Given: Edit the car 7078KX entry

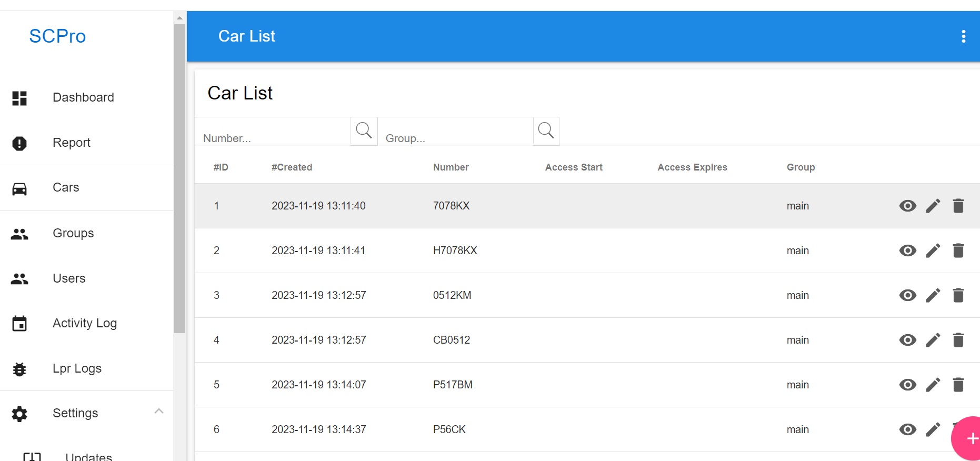Looking at the screenshot, I should point(933,206).
